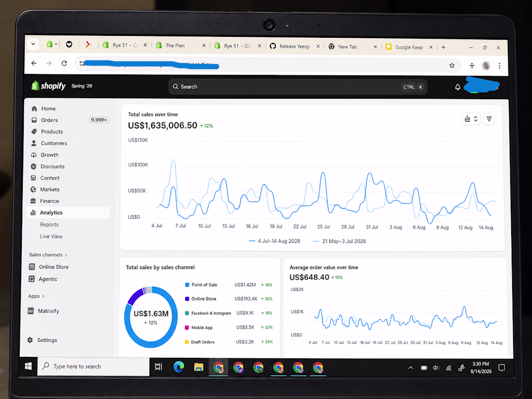Open the pinned GitHub tab
This screenshot has width=532, height=399.
(x=69, y=44)
